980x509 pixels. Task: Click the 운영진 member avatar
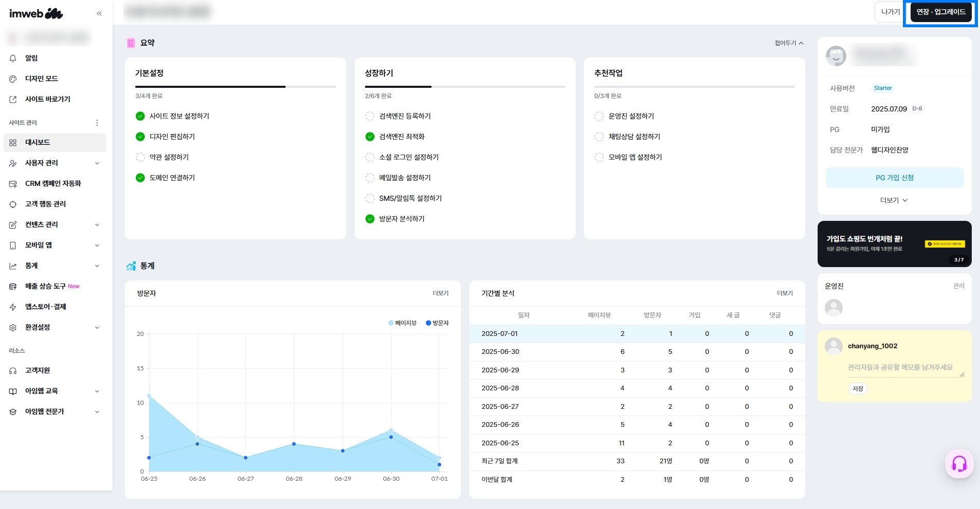834,308
